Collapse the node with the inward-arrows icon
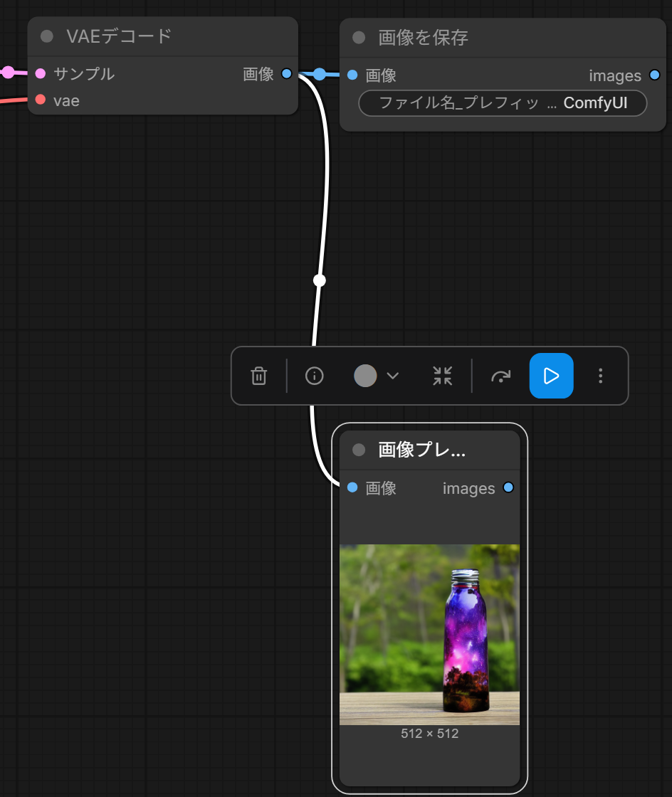The image size is (672, 797). point(442,376)
